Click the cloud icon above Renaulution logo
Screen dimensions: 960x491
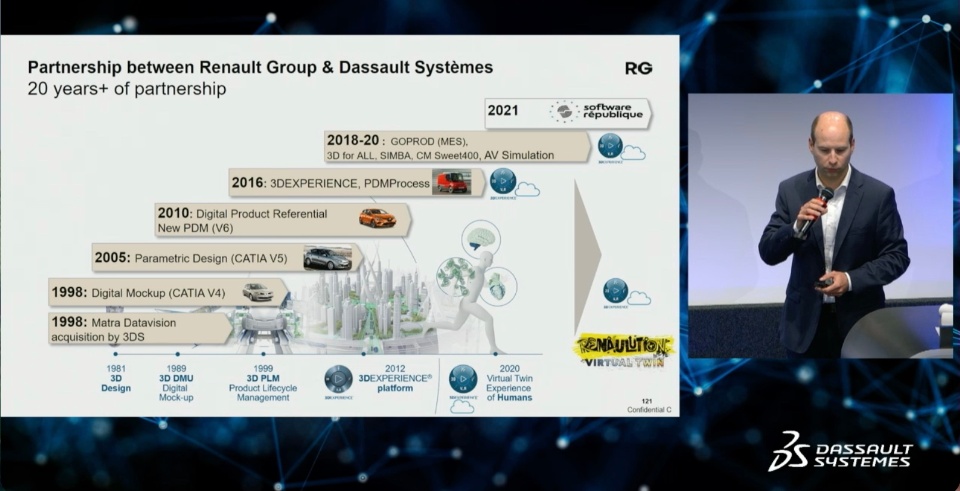[x=639, y=298]
